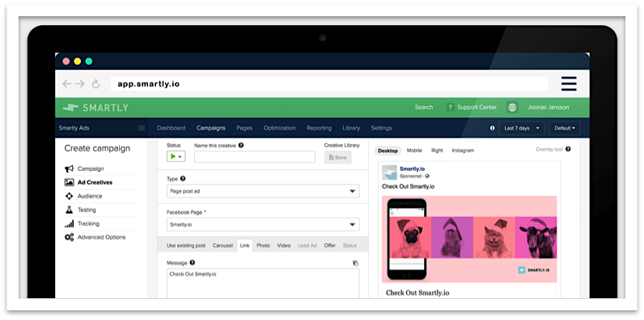Image resolution: width=644 pixels, height=320 pixels.
Task: Open Settings in navigation
Action: click(x=381, y=128)
